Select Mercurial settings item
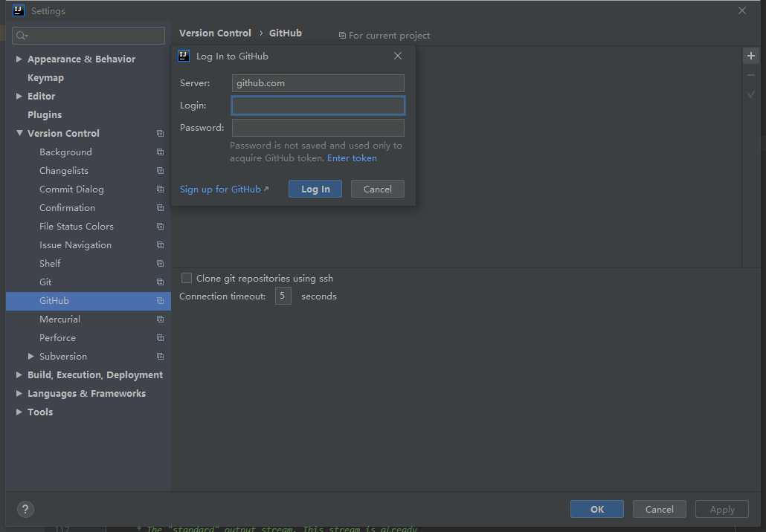Viewport: 766px width, 532px height. (x=59, y=319)
